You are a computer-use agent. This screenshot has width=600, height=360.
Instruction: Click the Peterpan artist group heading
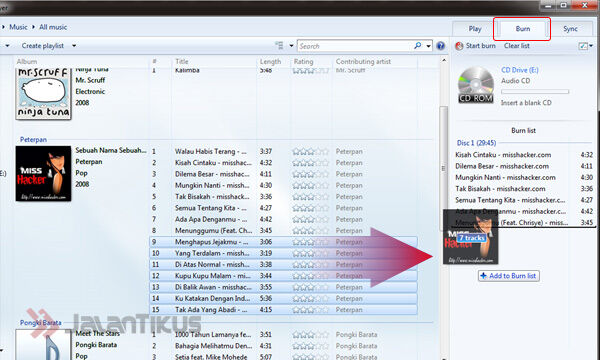tap(33, 140)
